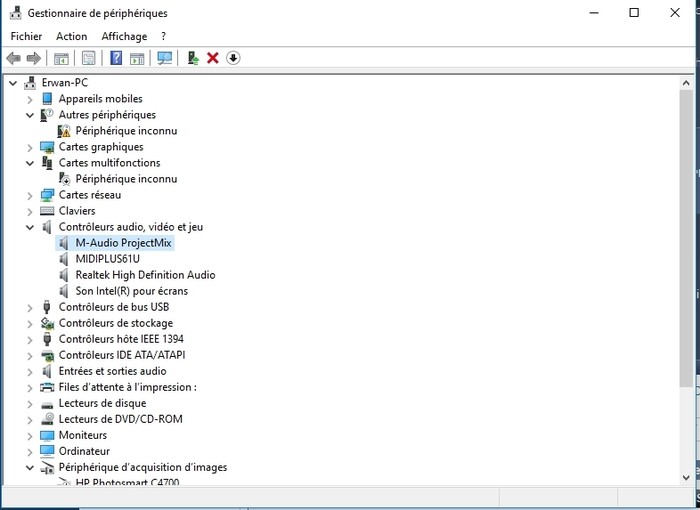The height and width of the screenshot is (510, 700).
Task: Collapse Contrôleurs audio, vidéo et jeu
Action: click(x=30, y=227)
